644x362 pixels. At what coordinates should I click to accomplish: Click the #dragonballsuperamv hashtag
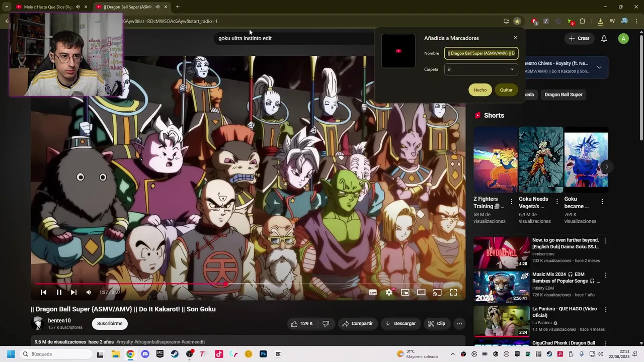(157, 342)
